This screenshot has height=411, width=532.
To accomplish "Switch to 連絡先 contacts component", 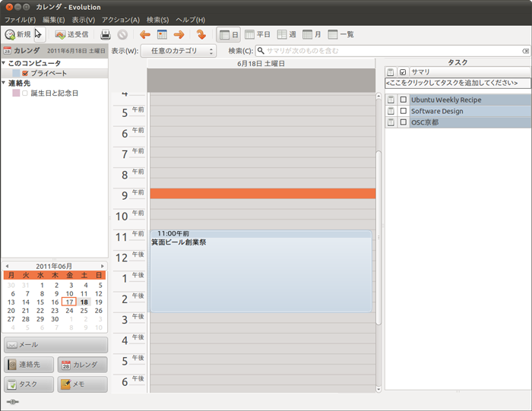I will coord(29,365).
